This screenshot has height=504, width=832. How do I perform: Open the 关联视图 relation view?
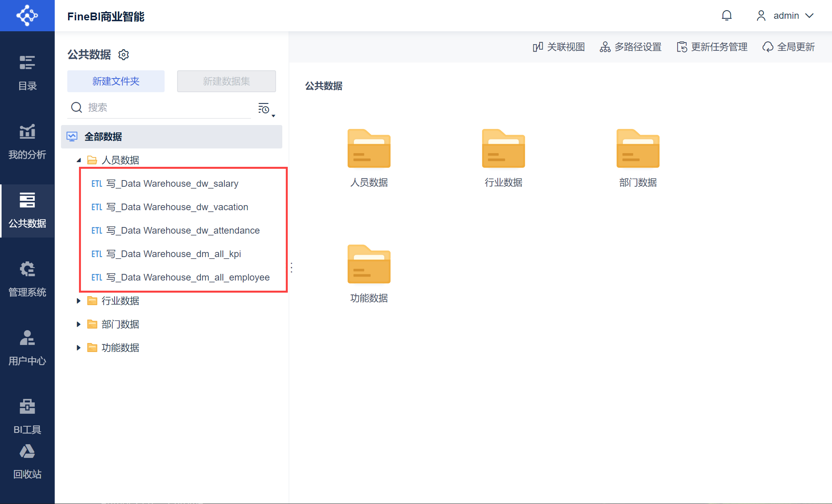click(559, 47)
